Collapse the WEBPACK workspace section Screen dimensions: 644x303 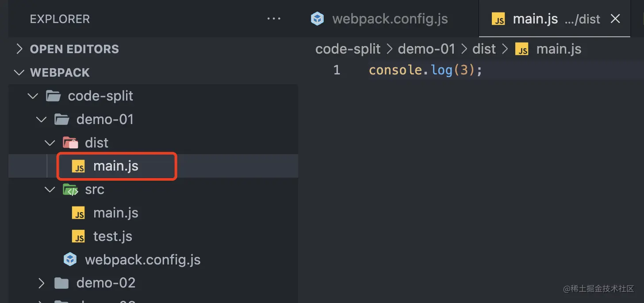pos(19,73)
